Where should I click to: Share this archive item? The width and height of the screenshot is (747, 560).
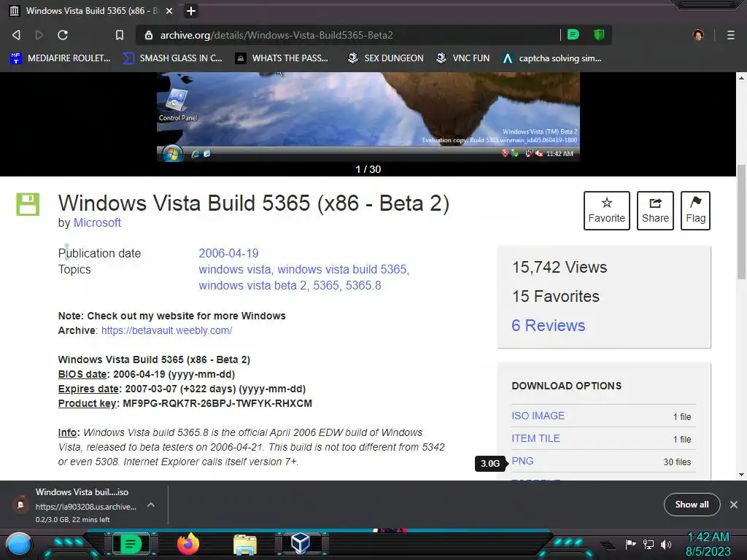tap(655, 211)
